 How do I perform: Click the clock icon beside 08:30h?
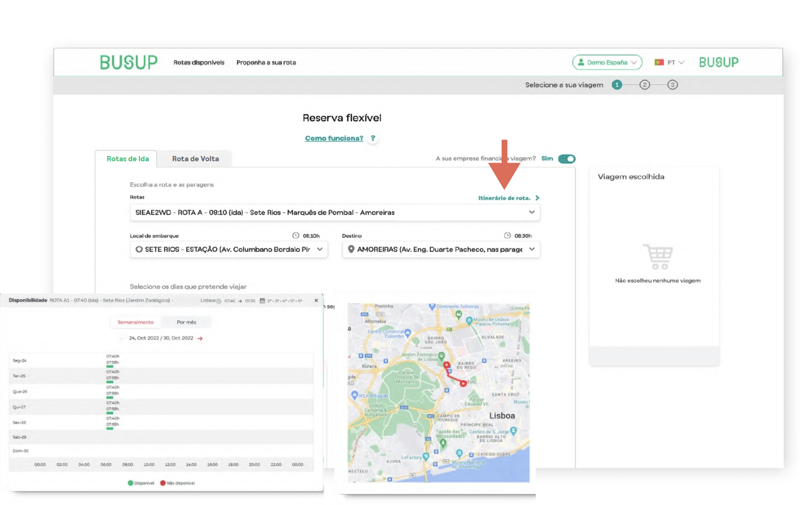(507, 236)
